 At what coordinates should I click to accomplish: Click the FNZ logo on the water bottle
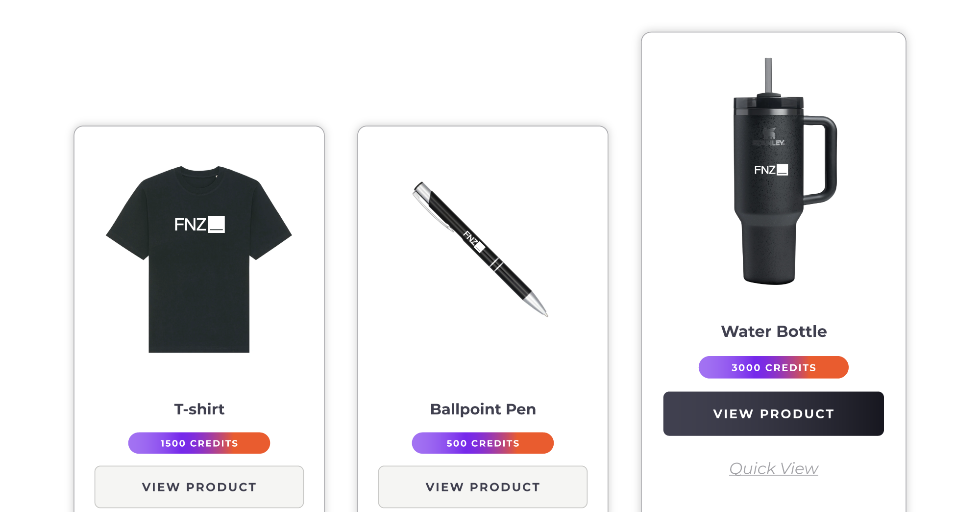(x=771, y=170)
